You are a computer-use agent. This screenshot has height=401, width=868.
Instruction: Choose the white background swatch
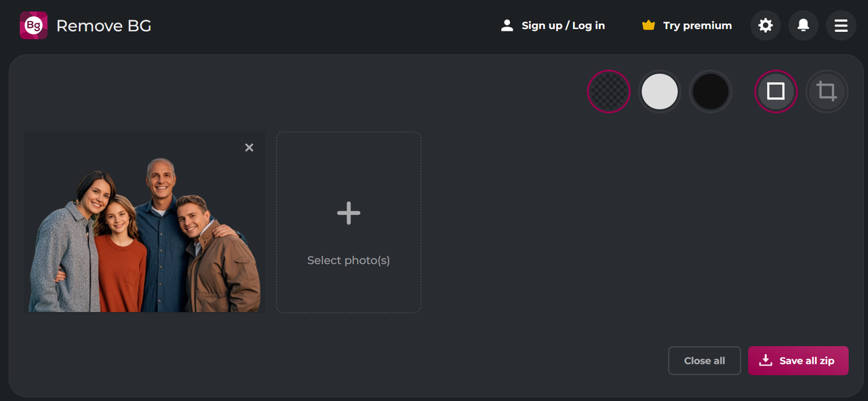pyautogui.click(x=660, y=91)
